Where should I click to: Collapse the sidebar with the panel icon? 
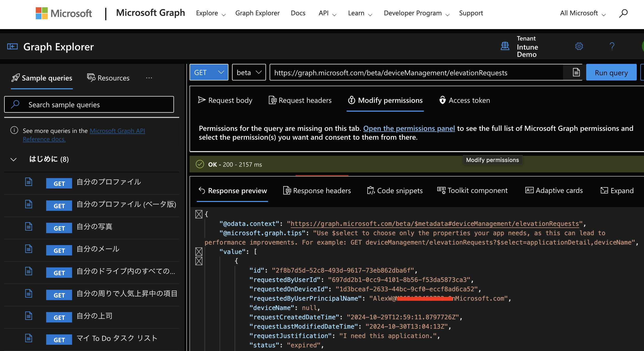[x=12, y=47]
